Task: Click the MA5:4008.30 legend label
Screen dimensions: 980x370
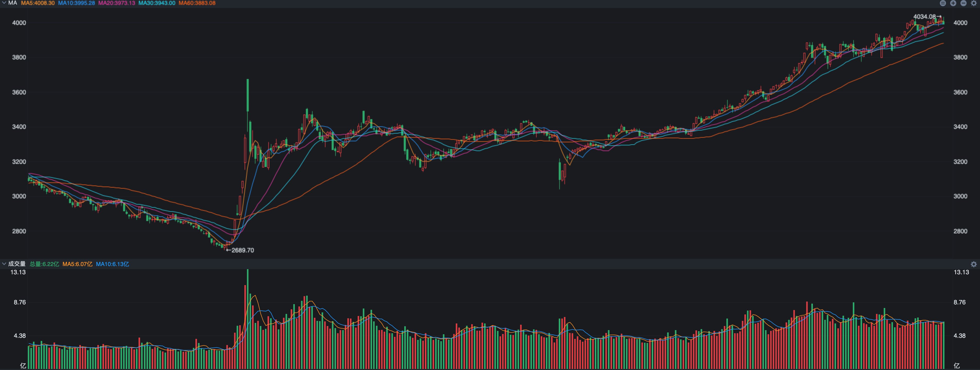Action: [38, 3]
